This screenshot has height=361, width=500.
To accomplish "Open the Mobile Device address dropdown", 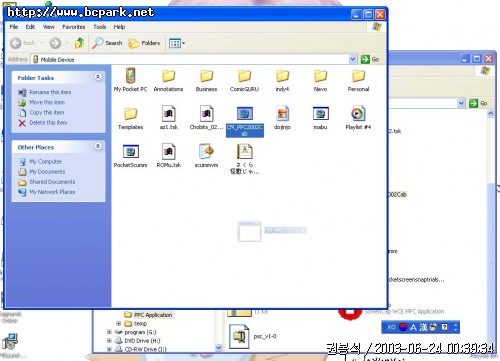I will (x=353, y=59).
